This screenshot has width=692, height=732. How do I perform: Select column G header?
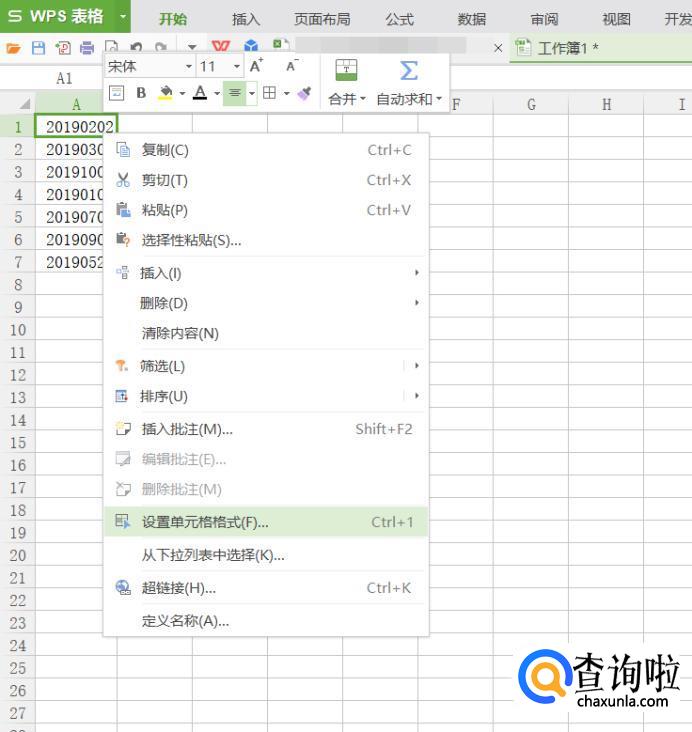(531, 104)
